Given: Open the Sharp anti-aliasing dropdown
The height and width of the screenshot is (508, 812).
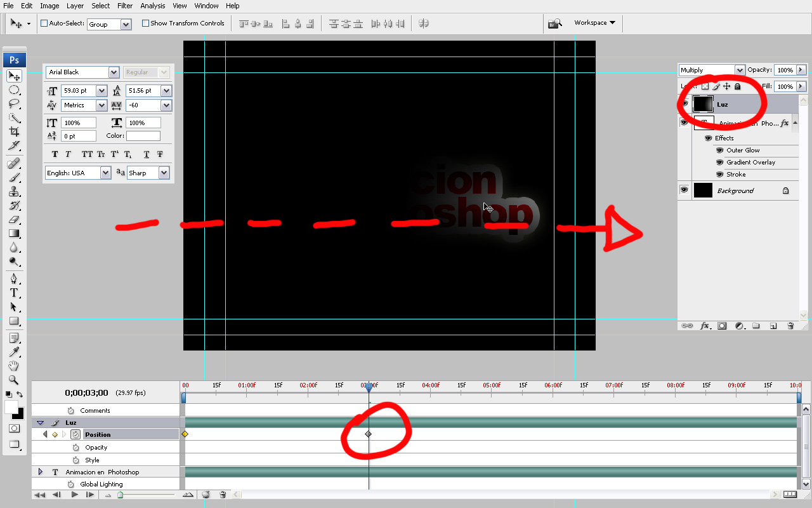Looking at the screenshot, I should [x=164, y=173].
